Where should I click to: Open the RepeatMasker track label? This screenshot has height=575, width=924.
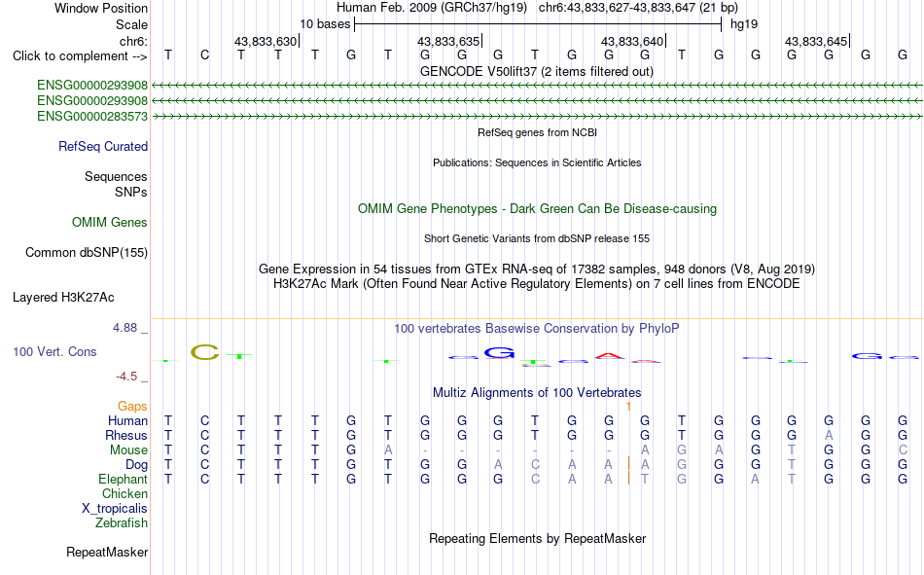pos(107,552)
